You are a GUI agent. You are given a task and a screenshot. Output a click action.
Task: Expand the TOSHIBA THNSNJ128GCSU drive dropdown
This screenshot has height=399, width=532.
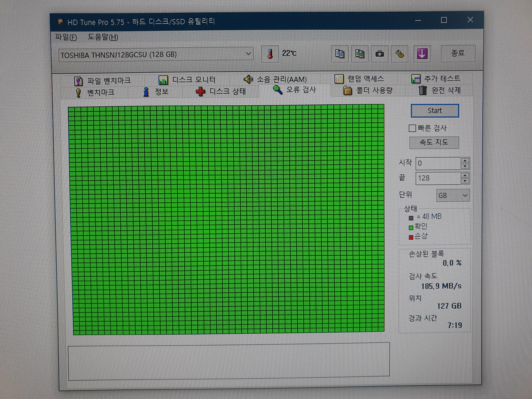click(x=248, y=54)
